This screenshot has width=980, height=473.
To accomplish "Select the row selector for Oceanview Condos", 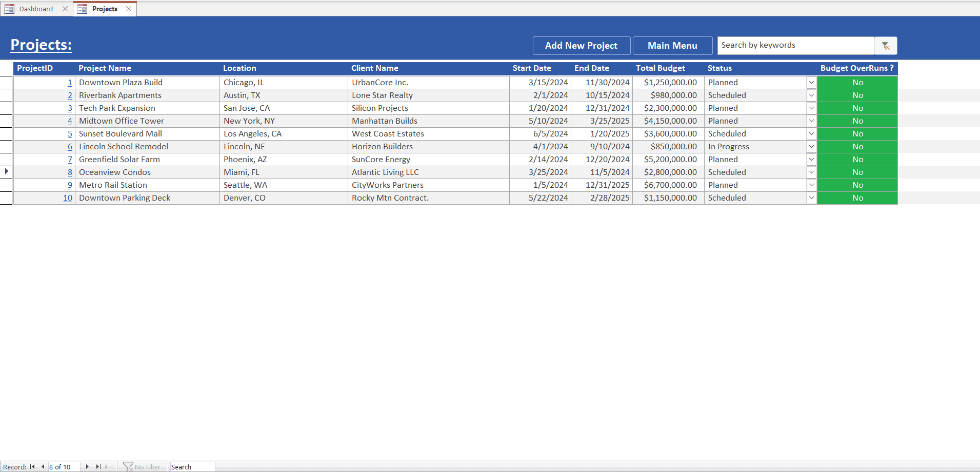I will 5,172.
